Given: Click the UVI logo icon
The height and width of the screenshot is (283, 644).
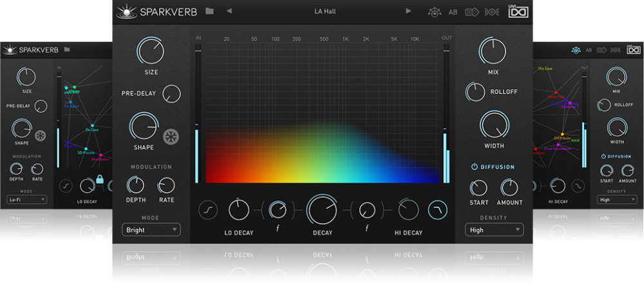Looking at the screenshot, I should pyautogui.click(x=518, y=12).
